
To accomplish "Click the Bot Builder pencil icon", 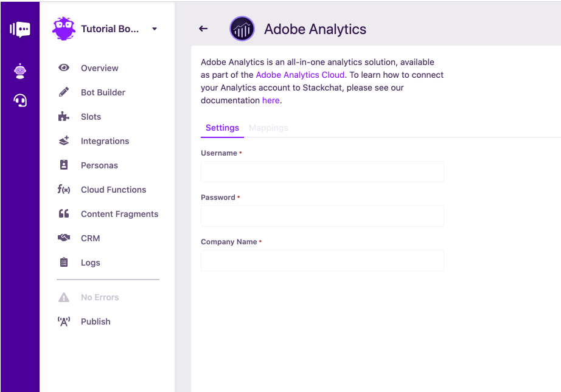I will click(x=64, y=92).
